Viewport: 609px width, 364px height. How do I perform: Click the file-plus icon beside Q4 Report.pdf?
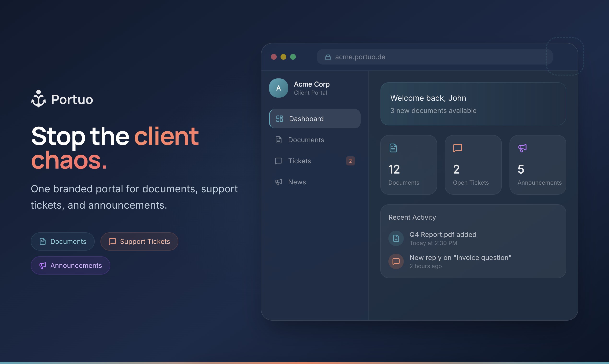click(x=396, y=238)
